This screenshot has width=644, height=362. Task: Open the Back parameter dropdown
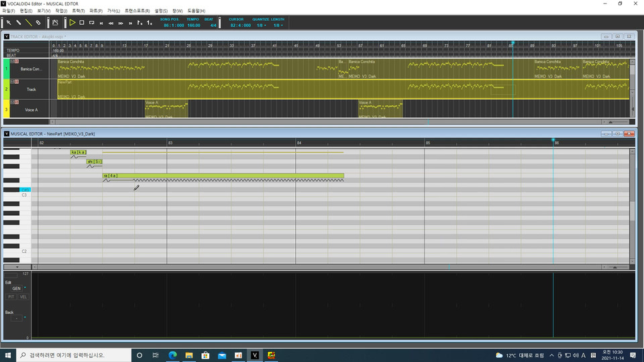[25, 317]
